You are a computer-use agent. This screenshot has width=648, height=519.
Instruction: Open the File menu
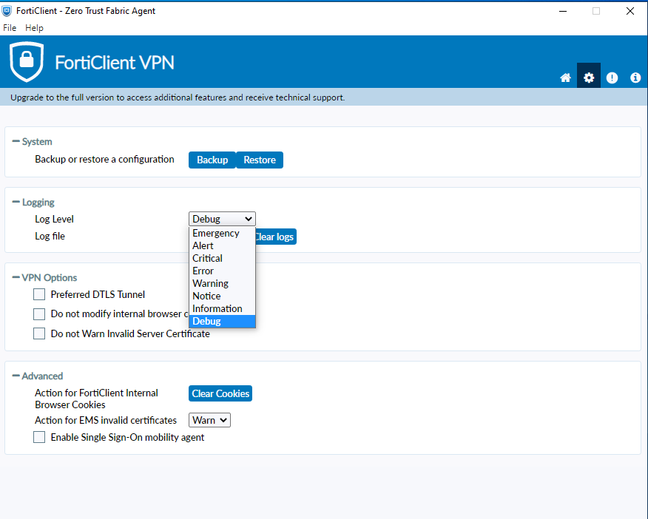[10, 28]
